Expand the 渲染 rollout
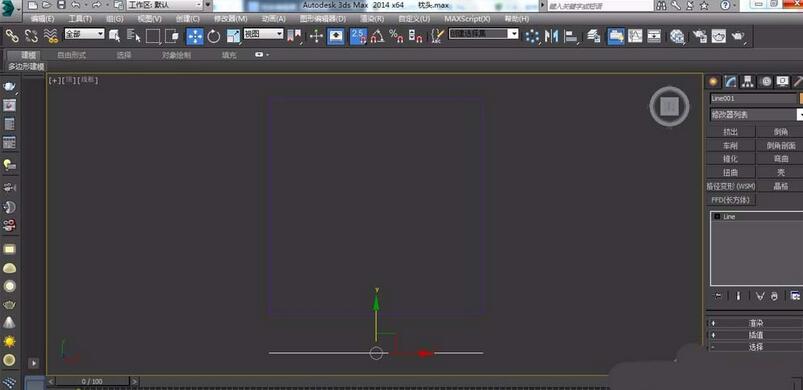The width and height of the screenshot is (803, 390). tap(755, 323)
